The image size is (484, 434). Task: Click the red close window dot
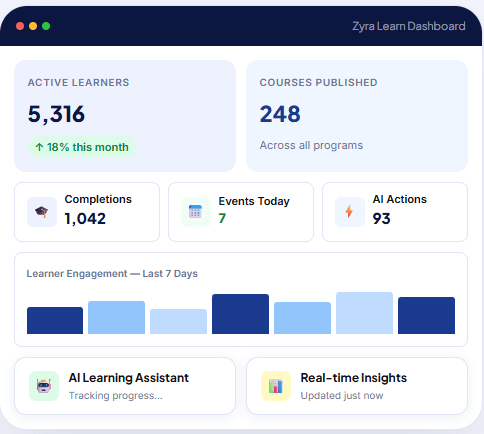tap(20, 26)
